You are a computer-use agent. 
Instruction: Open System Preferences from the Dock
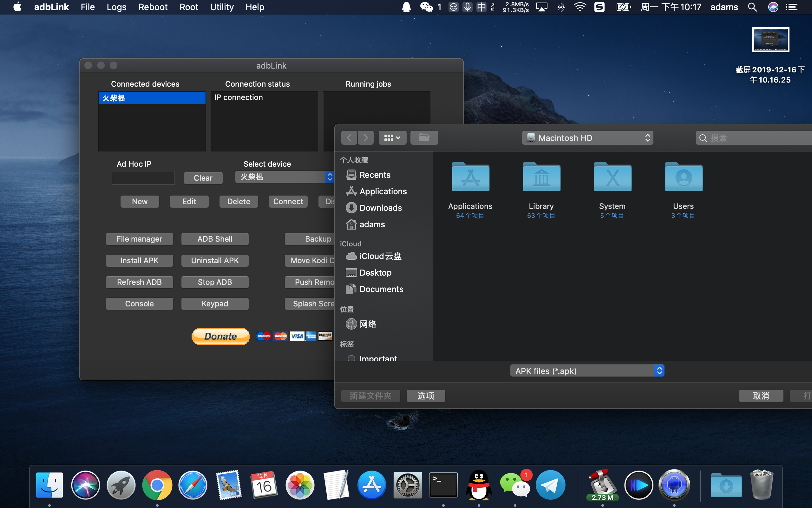pyautogui.click(x=407, y=485)
